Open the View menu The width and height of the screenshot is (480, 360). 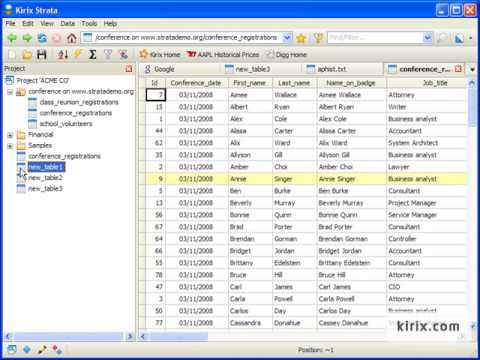(x=47, y=23)
